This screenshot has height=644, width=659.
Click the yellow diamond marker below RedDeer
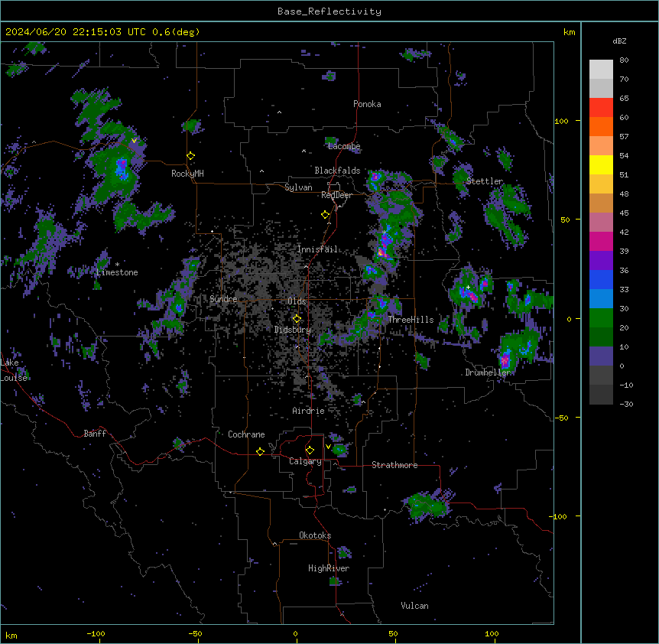pyautogui.click(x=325, y=215)
